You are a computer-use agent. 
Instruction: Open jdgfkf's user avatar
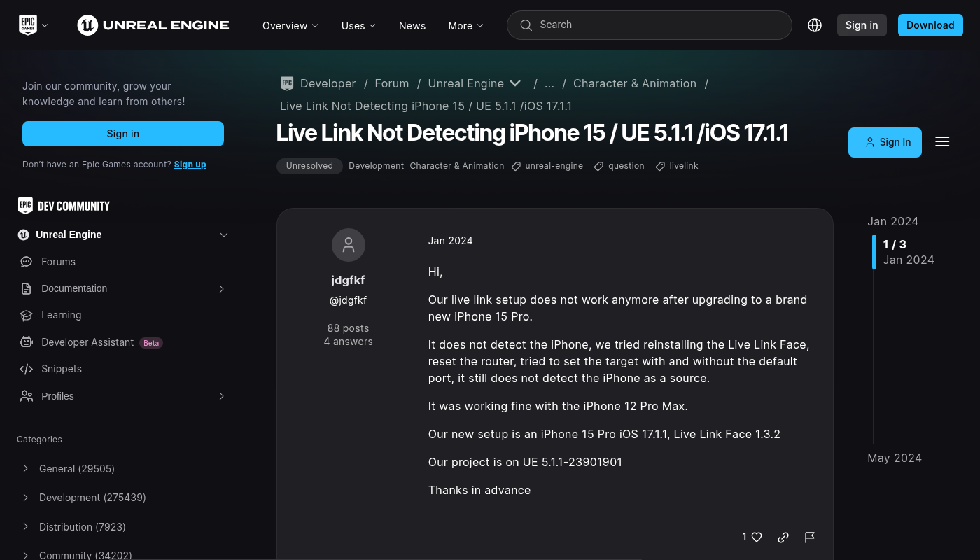[349, 245]
